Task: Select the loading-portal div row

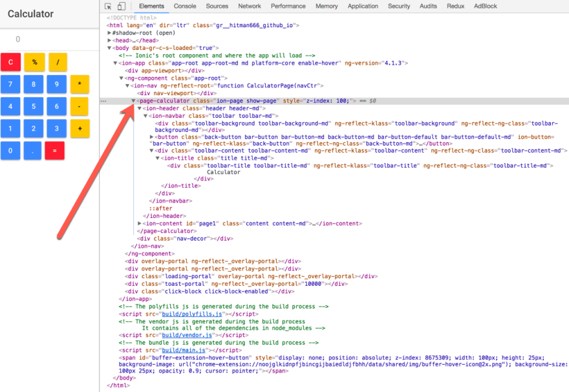Action: point(251,276)
